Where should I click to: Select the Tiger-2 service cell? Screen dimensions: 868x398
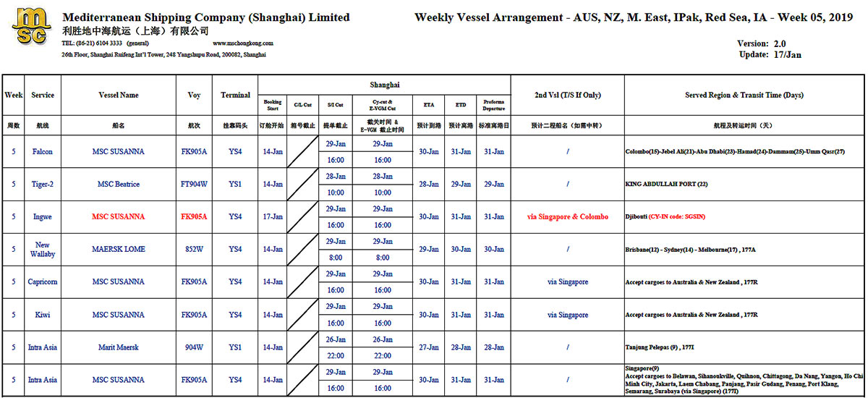point(43,185)
